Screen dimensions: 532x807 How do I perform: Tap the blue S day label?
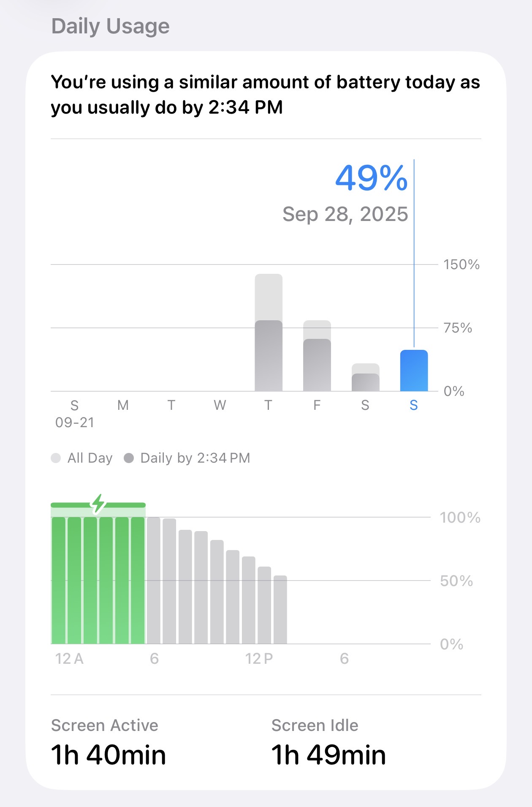coord(414,405)
